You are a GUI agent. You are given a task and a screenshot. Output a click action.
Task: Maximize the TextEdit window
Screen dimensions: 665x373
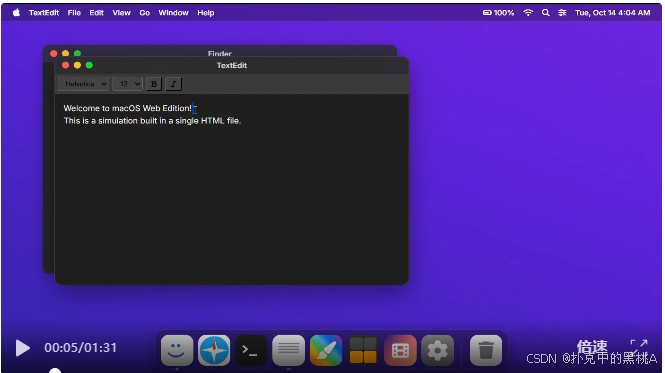click(89, 65)
